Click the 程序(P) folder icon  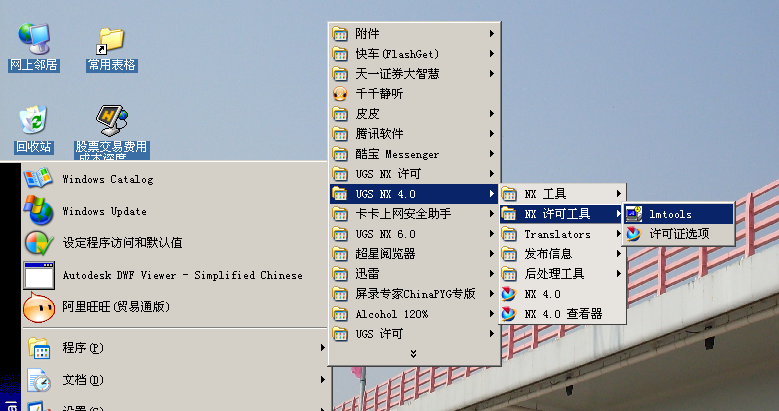(x=39, y=348)
